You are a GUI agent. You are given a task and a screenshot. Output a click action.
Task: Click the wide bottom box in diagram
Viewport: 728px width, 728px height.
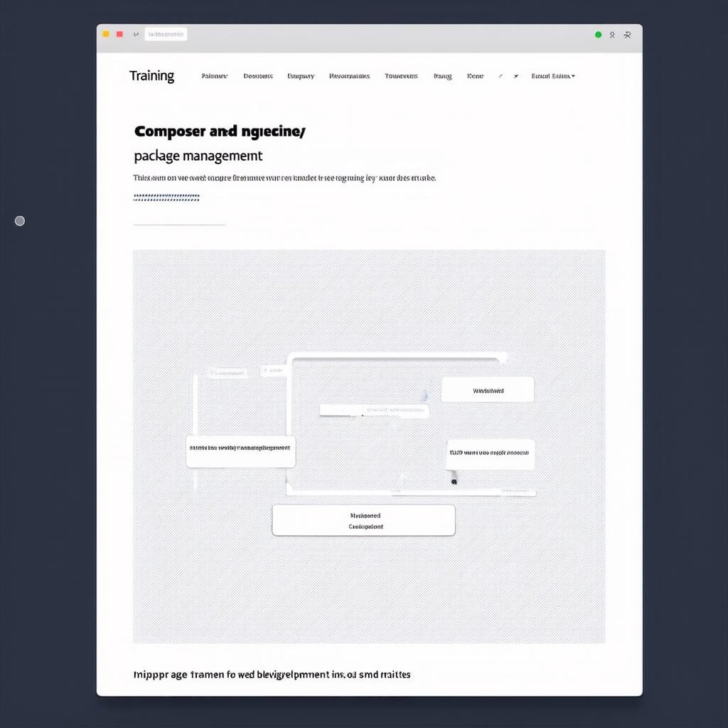(x=363, y=520)
